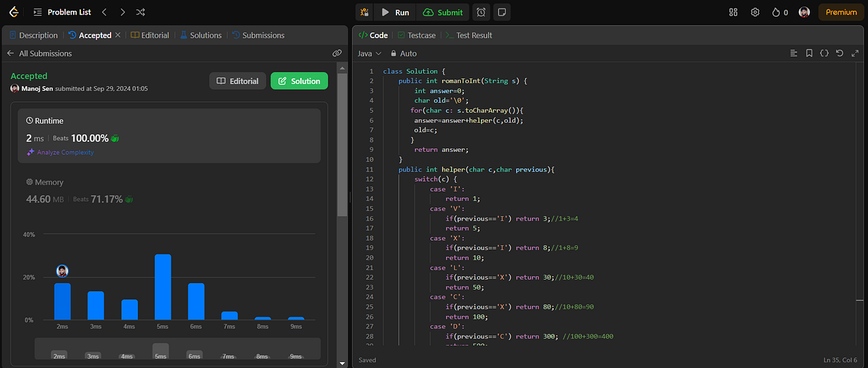Click the debugger bug icon beside Run
Screen dimensions: 868x368
364,12
